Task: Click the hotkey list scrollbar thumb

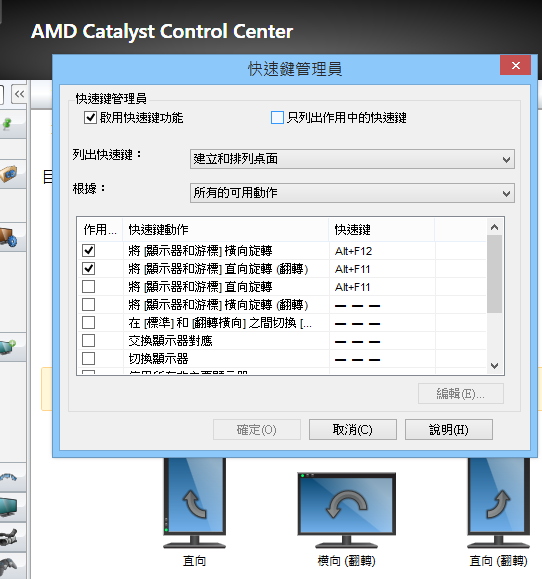Action: (x=495, y=274)
